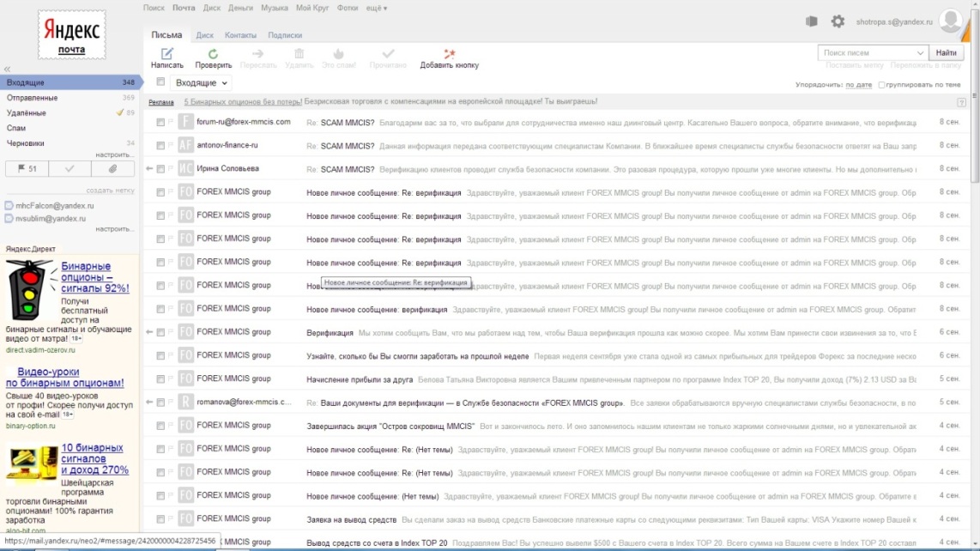Click the Написать compose icon
The height and width of the screenshot is (551, 980).
pyautogui.click(x=166, y=54)
